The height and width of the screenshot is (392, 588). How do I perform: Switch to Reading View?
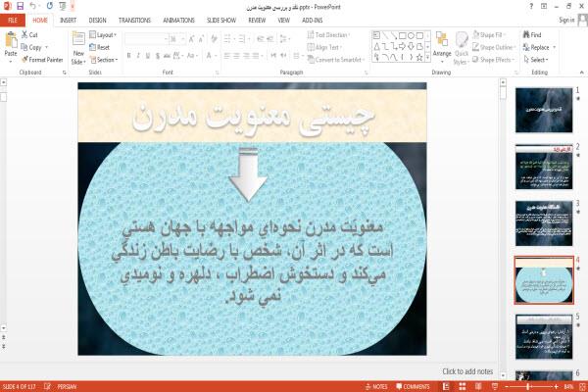478,386
